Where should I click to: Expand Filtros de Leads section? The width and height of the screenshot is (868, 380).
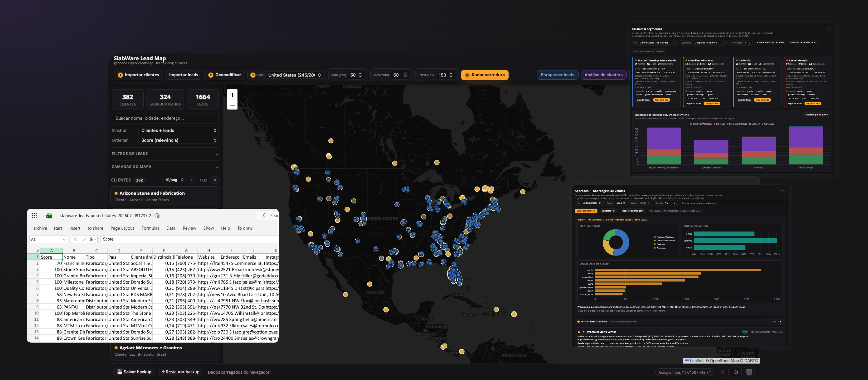click(165, 154)
